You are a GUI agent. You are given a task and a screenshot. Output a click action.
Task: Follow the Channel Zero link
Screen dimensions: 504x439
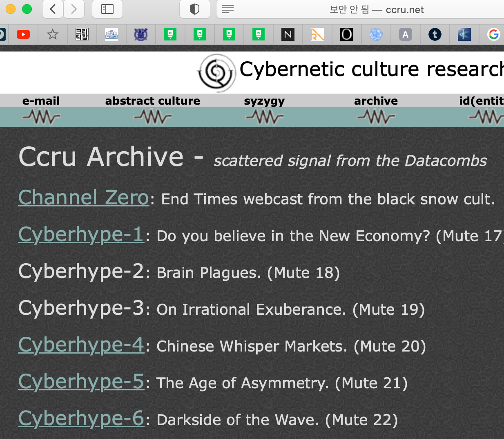click(84, 198)
